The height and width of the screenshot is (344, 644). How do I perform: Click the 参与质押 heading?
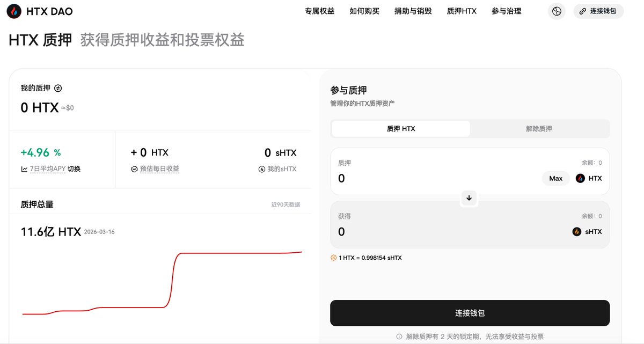(x=348, y=90)
